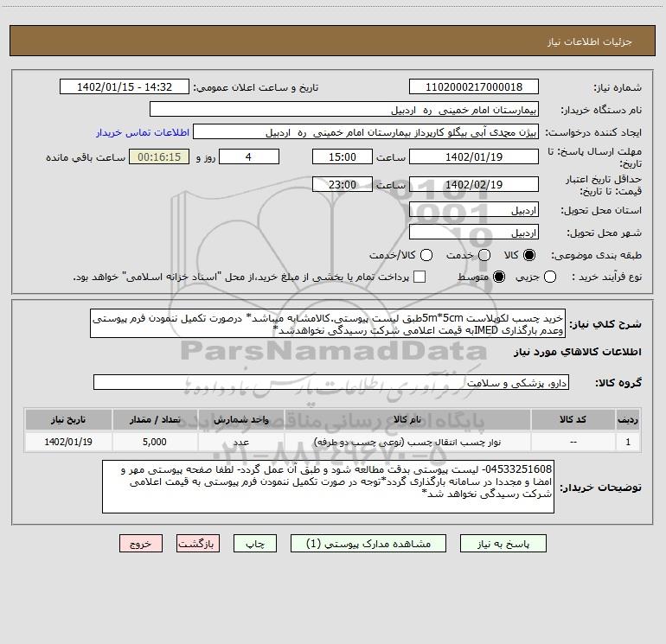Select the جزیی purchase type radio
Image resolution: width=666 pixels, height=644 pixels.
pyautogui.click(x=550, y=277)
